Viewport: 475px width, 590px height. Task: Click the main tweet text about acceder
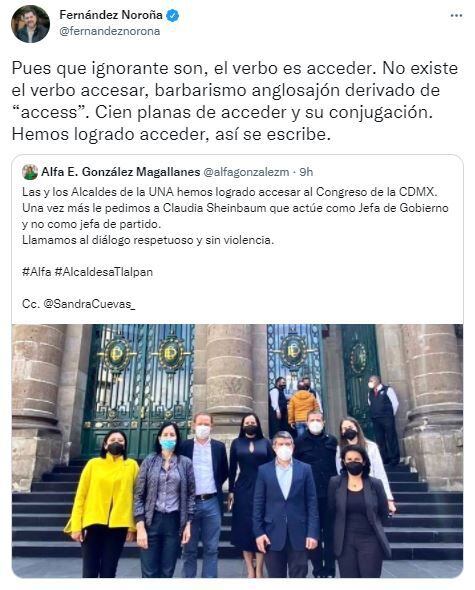235,101
